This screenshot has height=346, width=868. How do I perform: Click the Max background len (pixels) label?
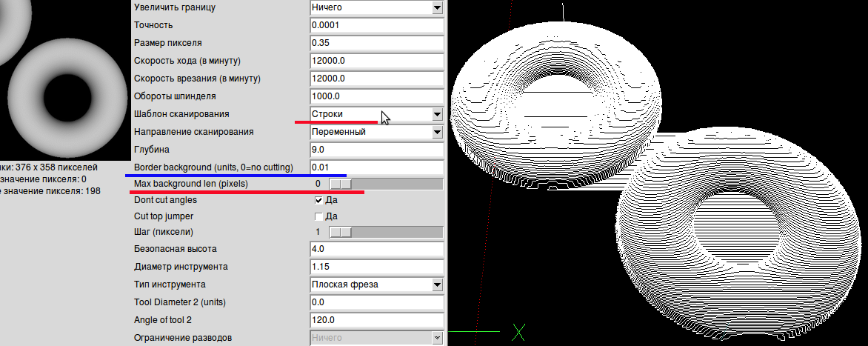tap(191, 183)
